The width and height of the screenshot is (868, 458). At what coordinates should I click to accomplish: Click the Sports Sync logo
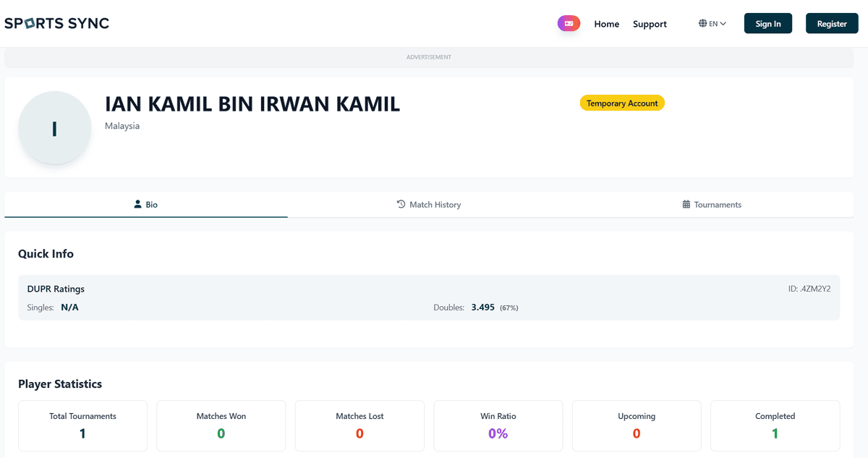56,22
